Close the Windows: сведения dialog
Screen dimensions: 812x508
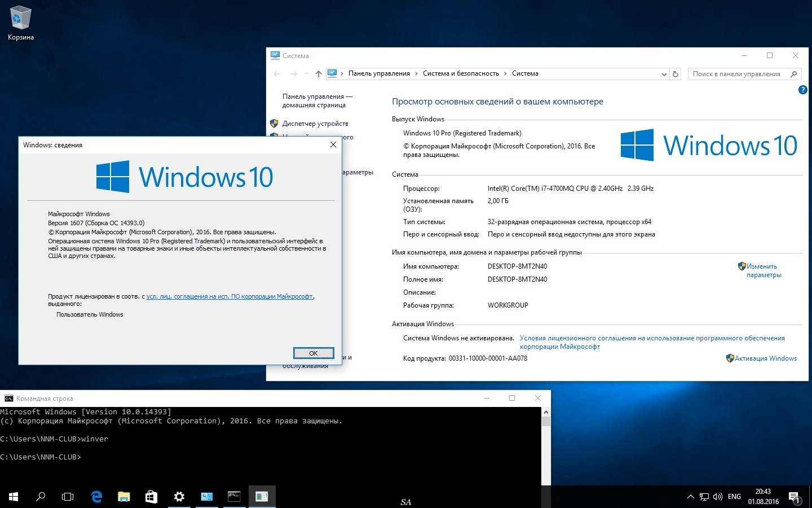pyautogui.click(x=333, y=145)
